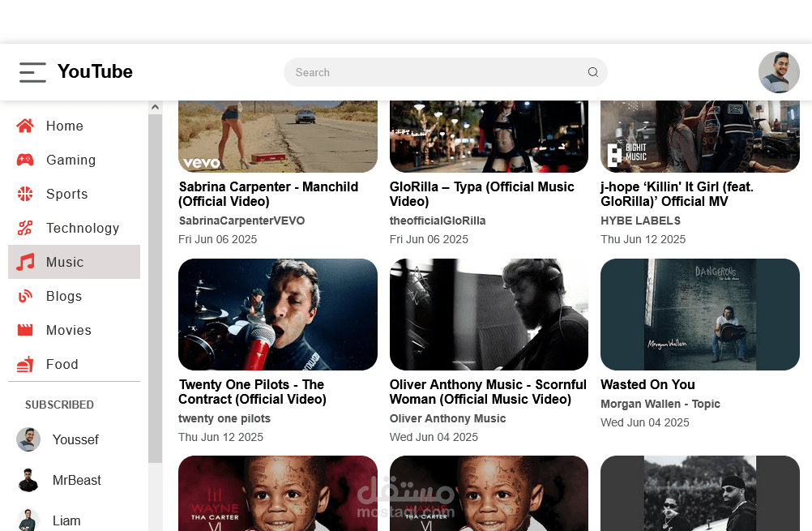Open Youssef subscribed channel
812x531 pixels.
(74, 439)
